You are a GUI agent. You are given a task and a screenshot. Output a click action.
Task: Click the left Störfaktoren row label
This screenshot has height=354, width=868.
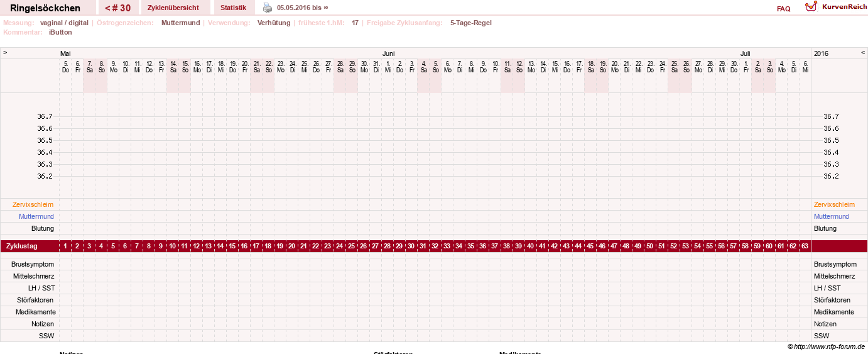36,300
